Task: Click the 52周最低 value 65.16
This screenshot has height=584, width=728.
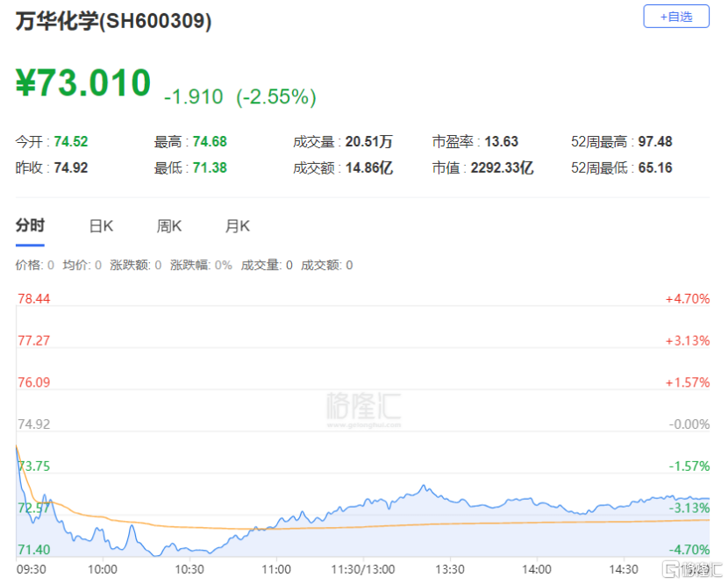Action: click(655, 167)
